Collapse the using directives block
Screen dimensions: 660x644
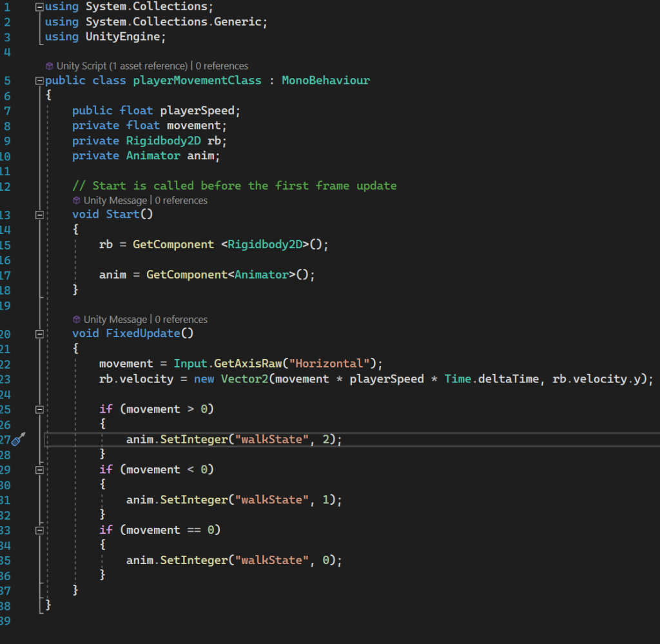click(x=39, y=6)
